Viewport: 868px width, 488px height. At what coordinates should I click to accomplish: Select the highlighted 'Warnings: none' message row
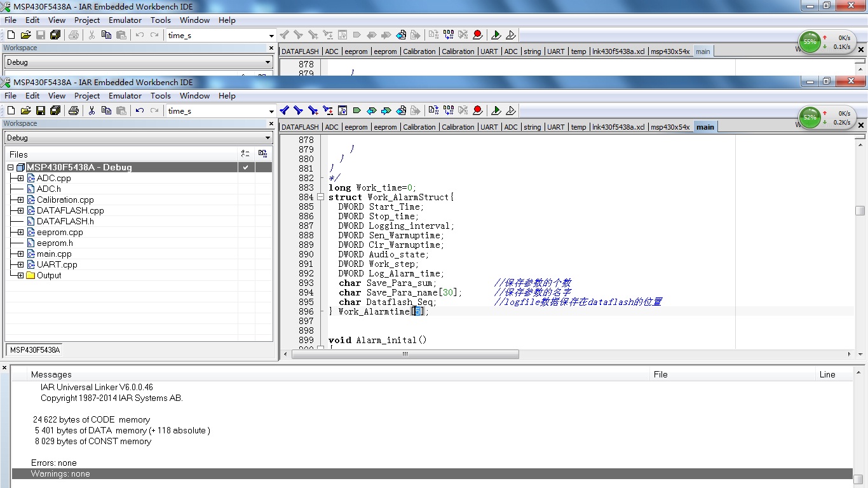coord(432,474)
